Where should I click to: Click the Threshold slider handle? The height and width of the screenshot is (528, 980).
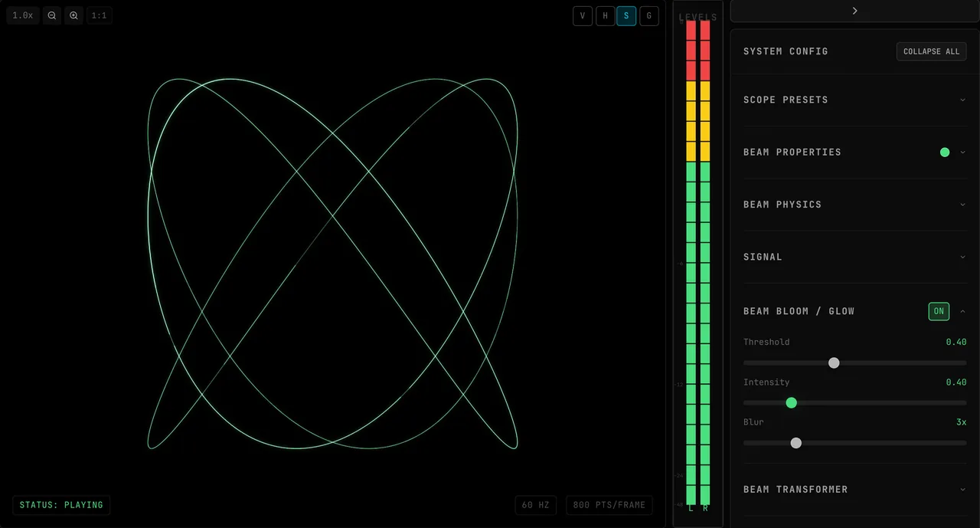[x=834, y=362]
